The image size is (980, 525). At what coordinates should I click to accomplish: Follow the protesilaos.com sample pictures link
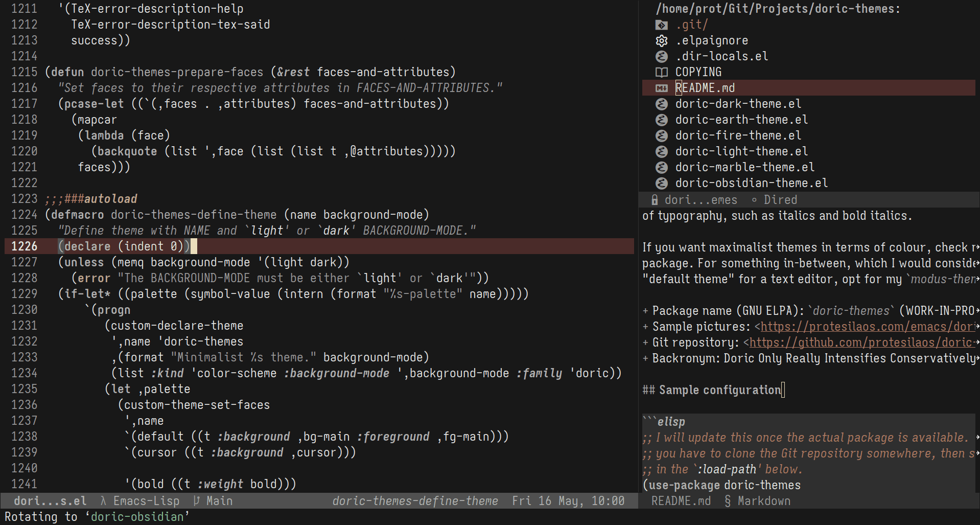click(x=868, y=327)
